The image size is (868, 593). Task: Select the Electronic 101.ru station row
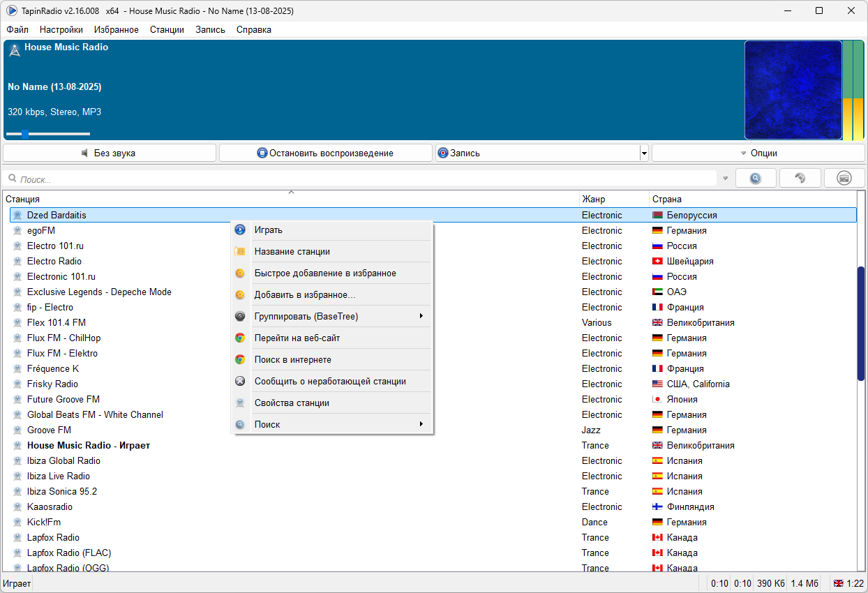(x=433, y=276)
